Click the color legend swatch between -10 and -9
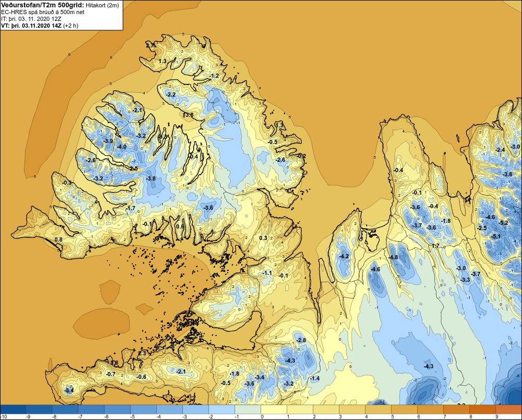 pyautogui.click(x=14, y=410)
